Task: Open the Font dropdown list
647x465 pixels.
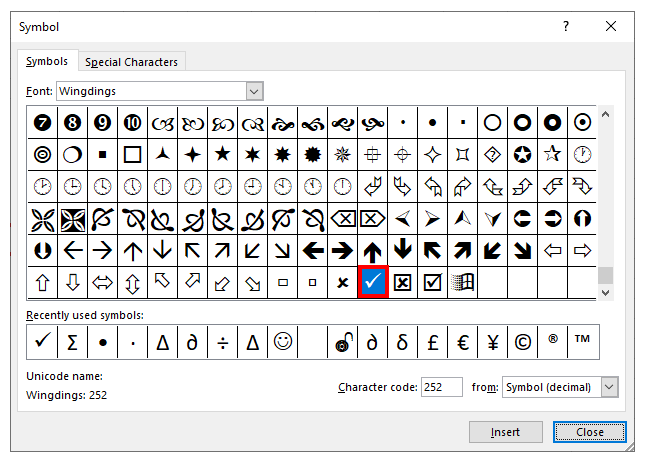Action: click(x=254, y=91)
